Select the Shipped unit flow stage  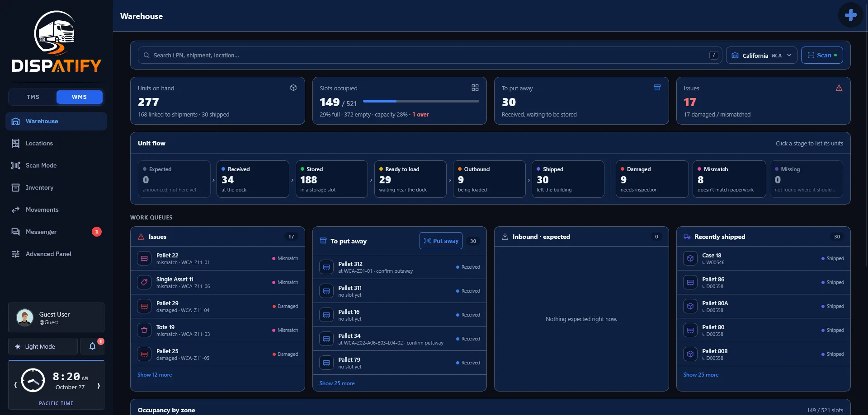(x=568, y=179)
